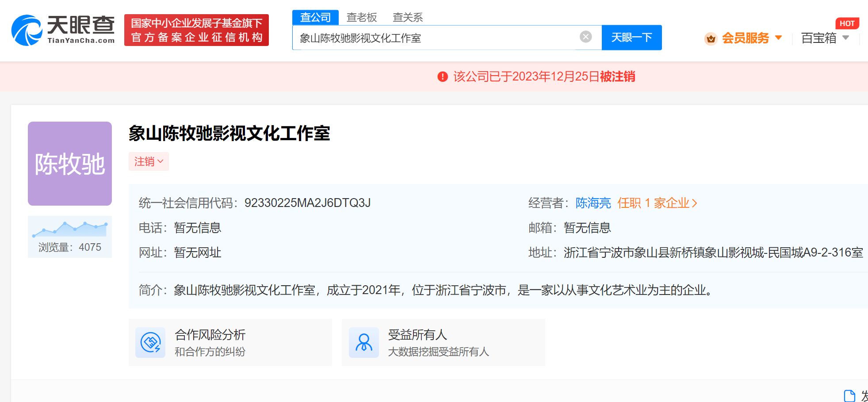This screenshot has height=402, width=868.
Task: Click the view count trend chart
Action: point(70,229)
